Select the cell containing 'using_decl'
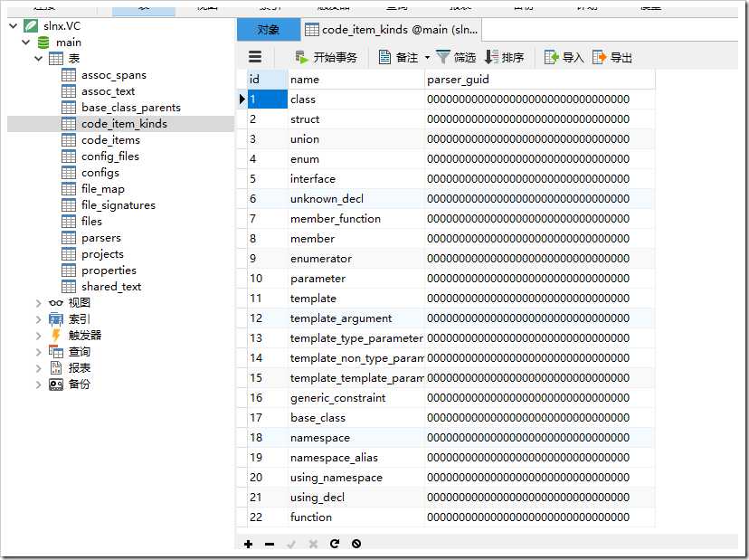The width and height of the screenshot is (749, 560). [x=356, y=498]
